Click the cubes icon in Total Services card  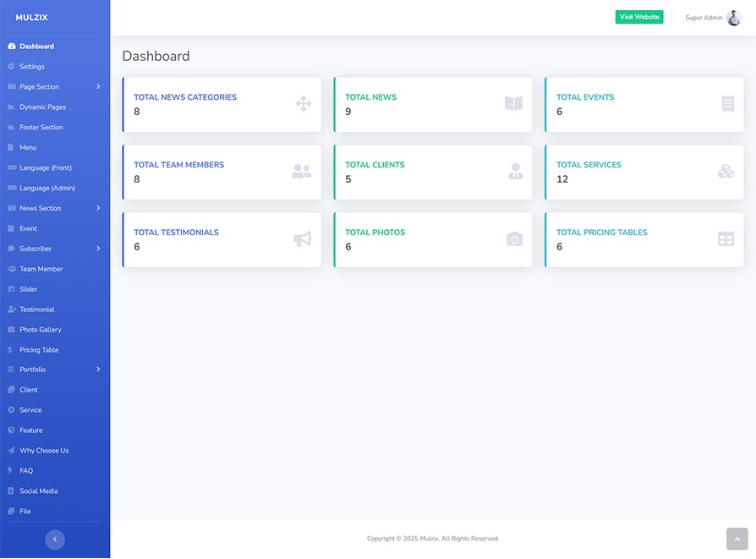(x=726, y=172)
